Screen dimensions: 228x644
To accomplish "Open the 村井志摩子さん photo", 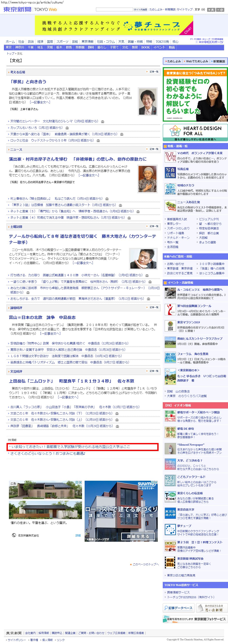I will pyautogui.click(x=148, y=179).
